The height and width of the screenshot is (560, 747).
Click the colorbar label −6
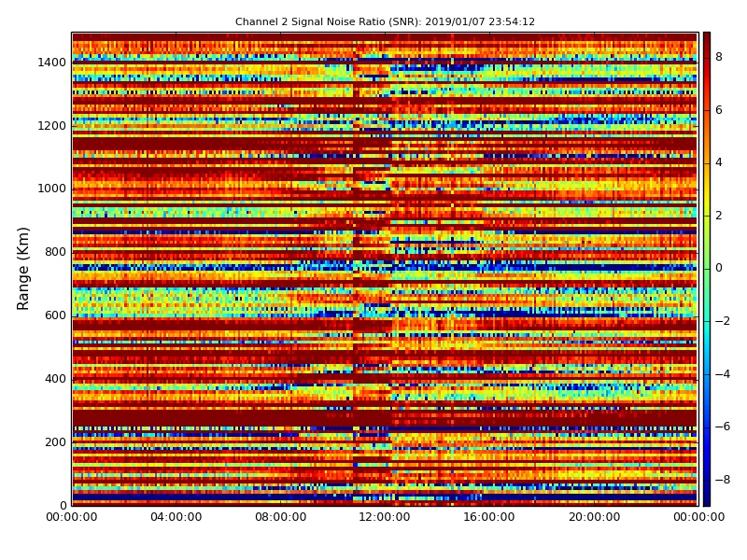(x=723, y=427)
